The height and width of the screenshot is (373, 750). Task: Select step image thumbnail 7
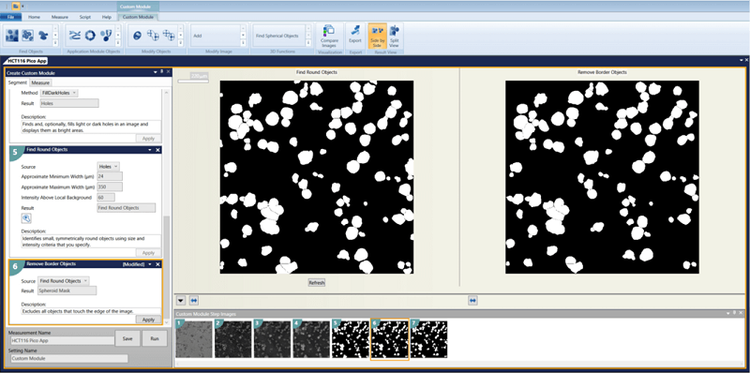[x=429, y=339]
